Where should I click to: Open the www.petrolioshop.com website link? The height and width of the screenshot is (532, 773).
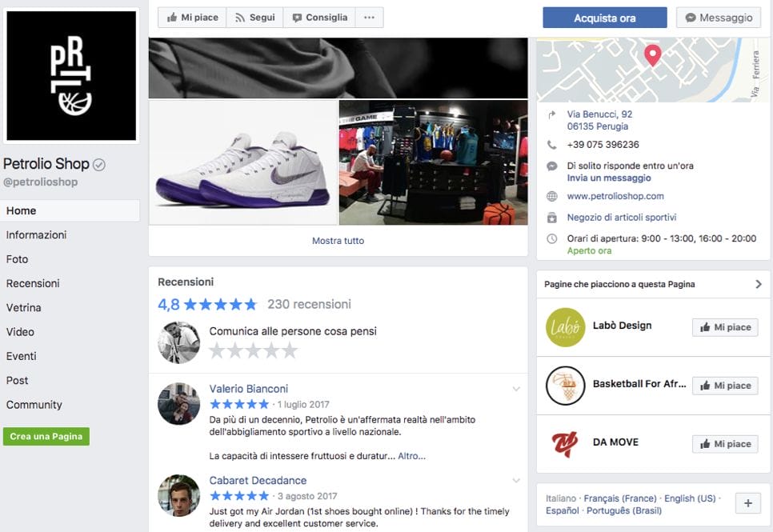[615, 196]
